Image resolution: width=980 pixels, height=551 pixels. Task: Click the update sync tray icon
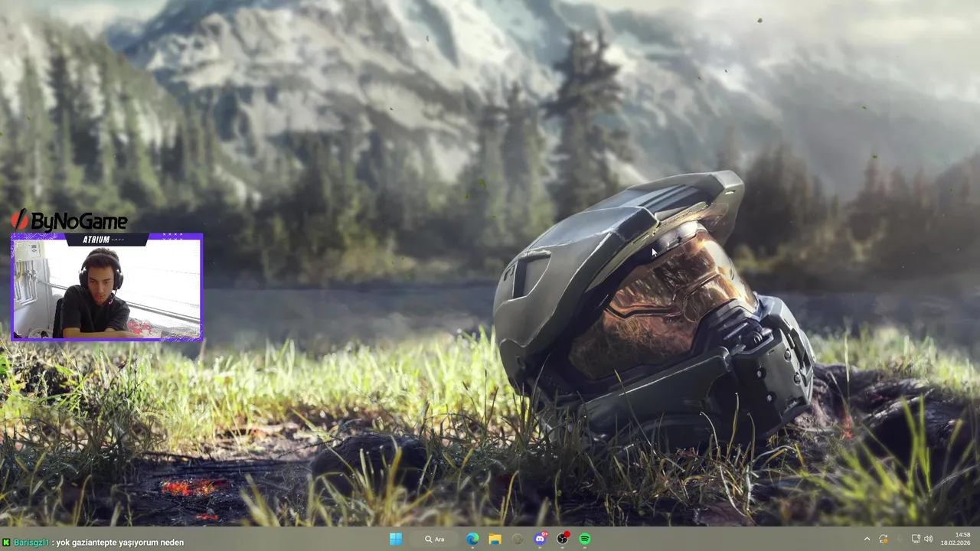click(x=884, y=539)
